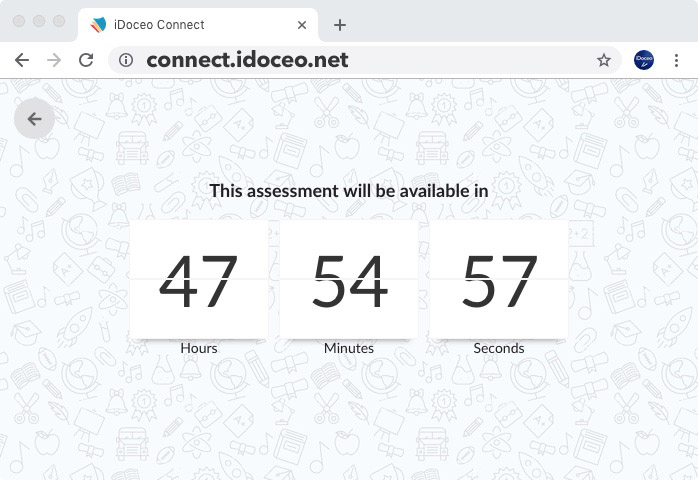Image resolution: width=698 pixels, height=480 pixels.
Task: Click the Seconds label
Action: point(499,348)
